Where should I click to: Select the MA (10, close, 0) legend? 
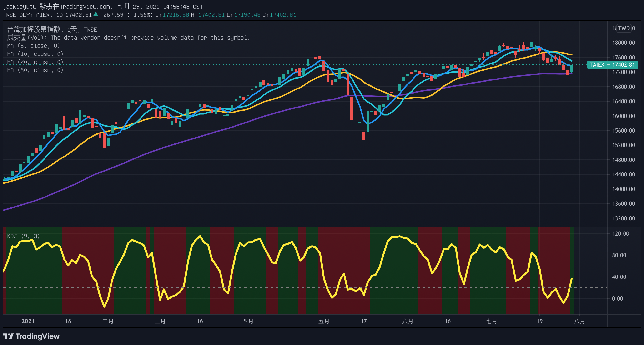point(35,54)
